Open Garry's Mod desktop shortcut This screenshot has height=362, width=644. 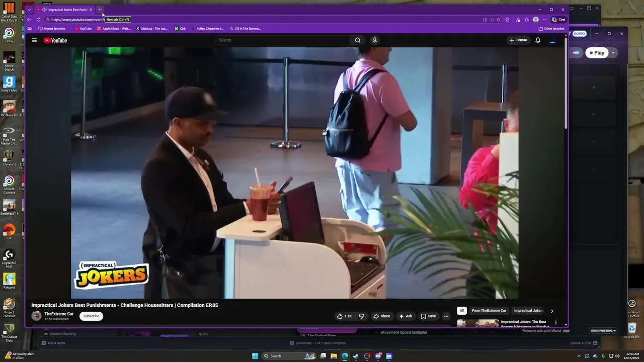click(9, 84)
